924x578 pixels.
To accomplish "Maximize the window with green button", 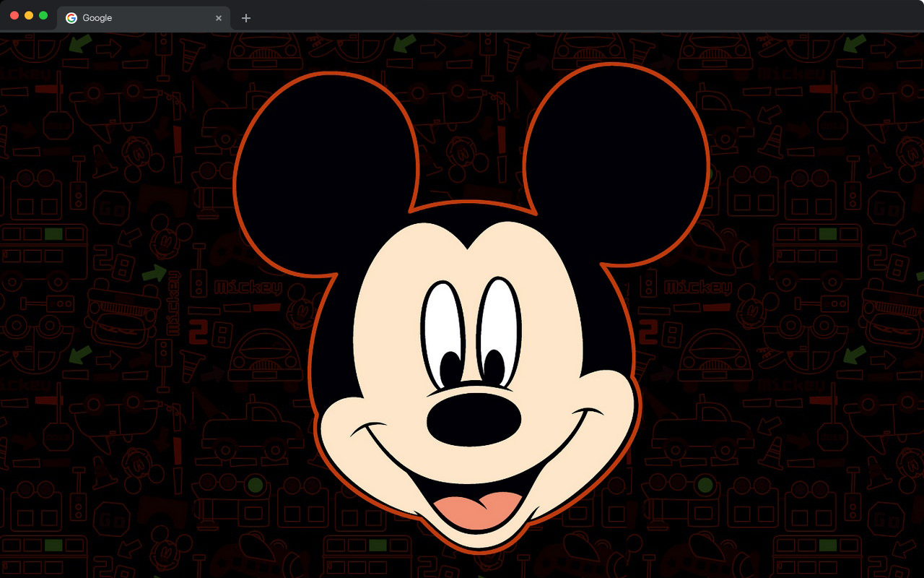I will tap(43, 15).
